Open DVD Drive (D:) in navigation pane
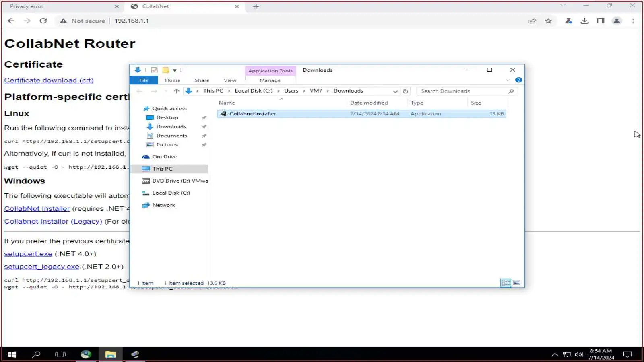 (x=180, y=181)
